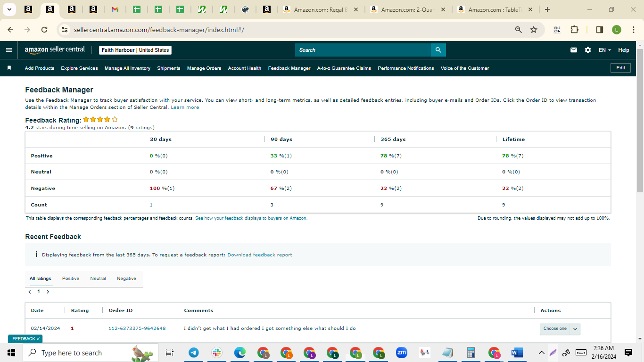View site information icon in the address bar

[65, 30]
